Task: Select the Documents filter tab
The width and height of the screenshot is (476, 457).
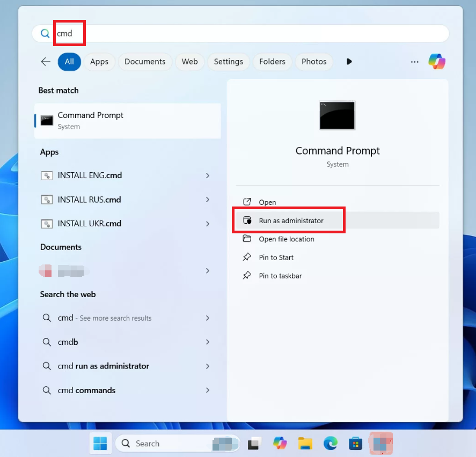Action: (145, 62)
